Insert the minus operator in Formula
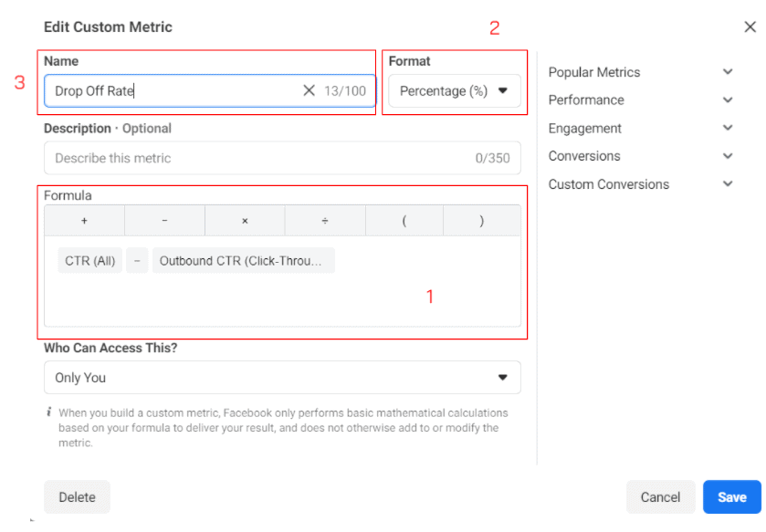 [164, 221]
